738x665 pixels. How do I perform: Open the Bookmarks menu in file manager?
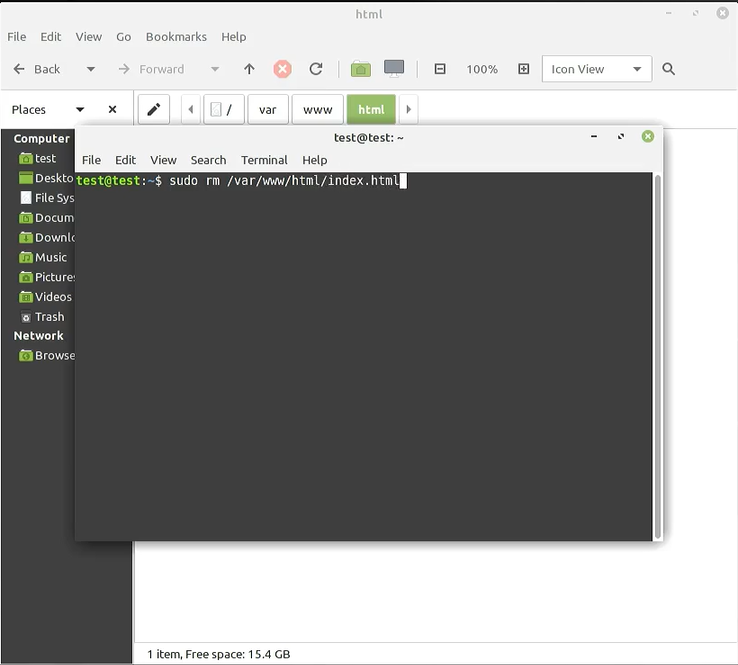point(176,37)
